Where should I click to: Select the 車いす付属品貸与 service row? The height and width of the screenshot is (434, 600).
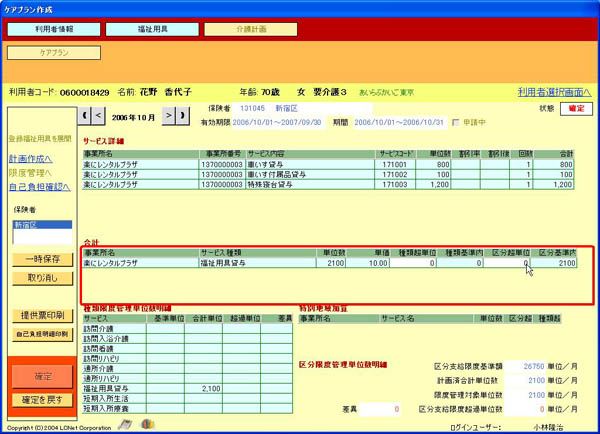click(x=328, y=175)
